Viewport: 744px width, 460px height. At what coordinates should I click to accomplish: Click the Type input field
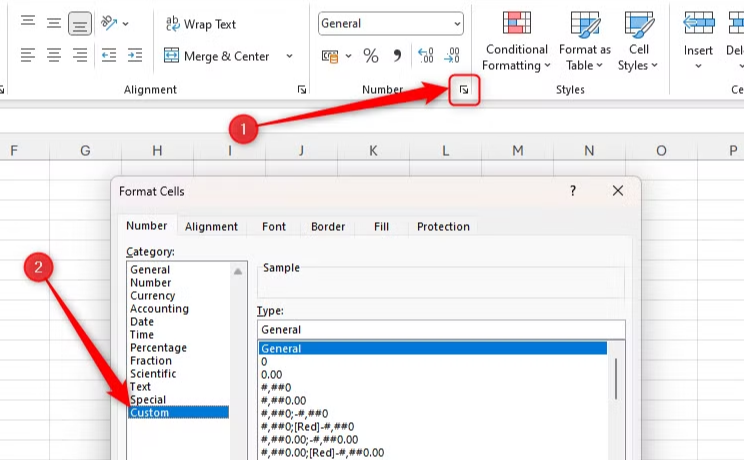click(441, 329)
